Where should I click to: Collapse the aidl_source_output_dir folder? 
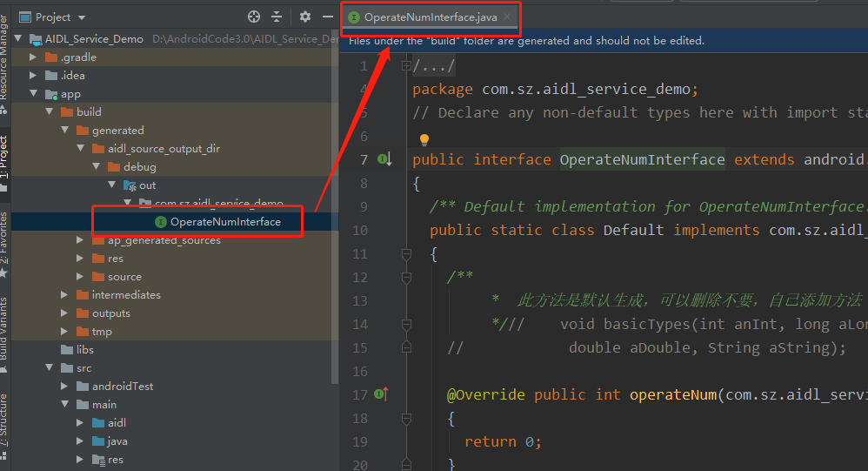click(x=80, y=149)
